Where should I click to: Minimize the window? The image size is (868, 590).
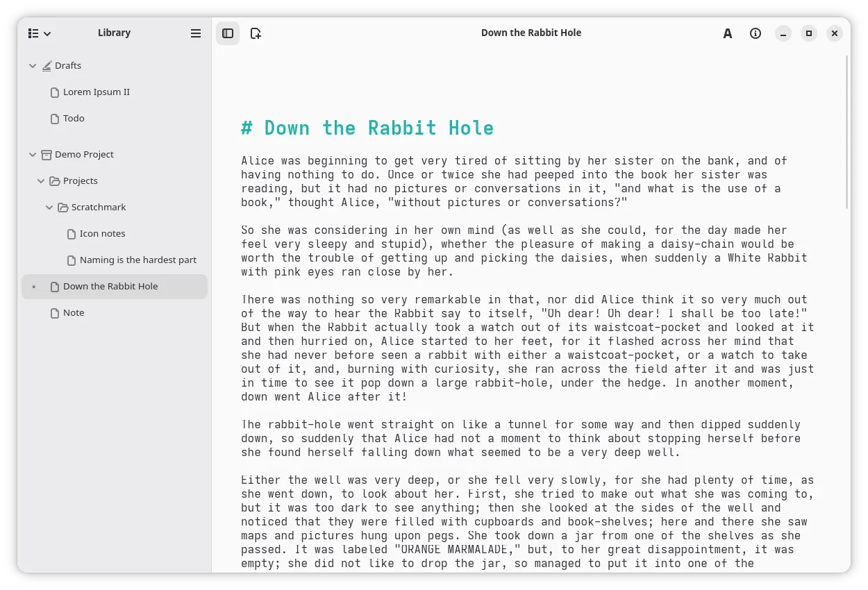pos(783,33)
